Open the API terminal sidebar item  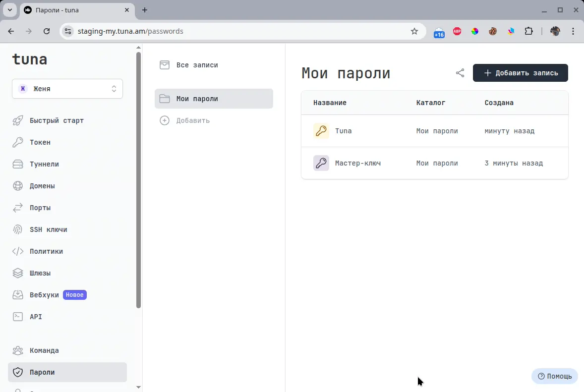[36, 317]
